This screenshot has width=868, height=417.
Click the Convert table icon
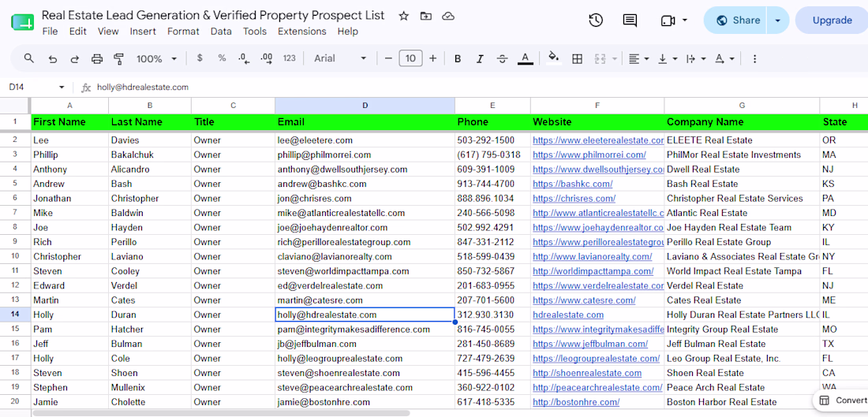[825, 400]
